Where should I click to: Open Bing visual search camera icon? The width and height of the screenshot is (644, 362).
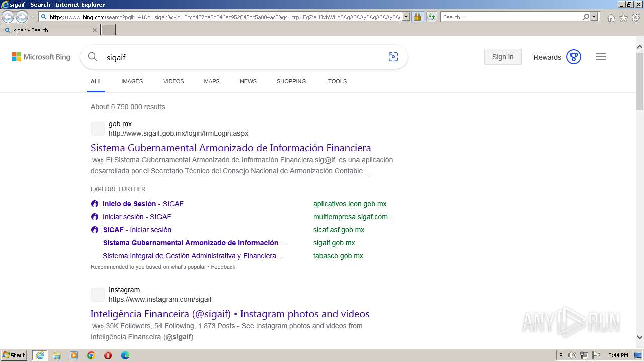point(393,57)
